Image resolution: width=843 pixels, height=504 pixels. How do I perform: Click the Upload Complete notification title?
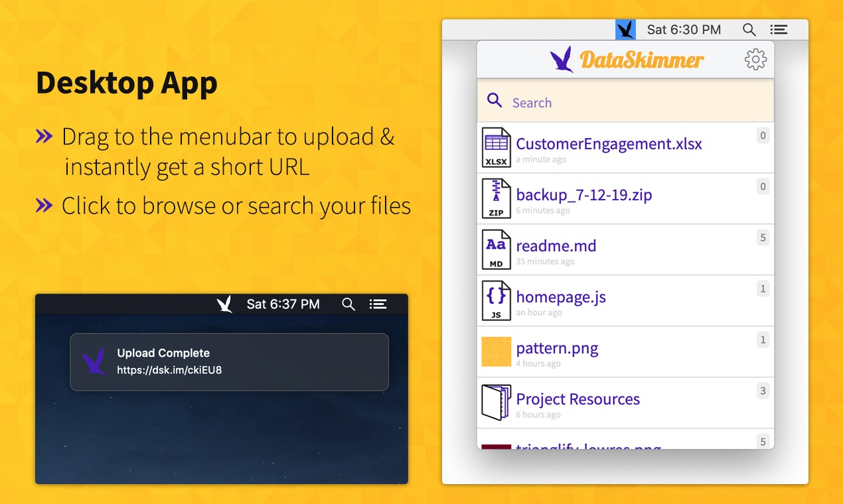(163, 353)
